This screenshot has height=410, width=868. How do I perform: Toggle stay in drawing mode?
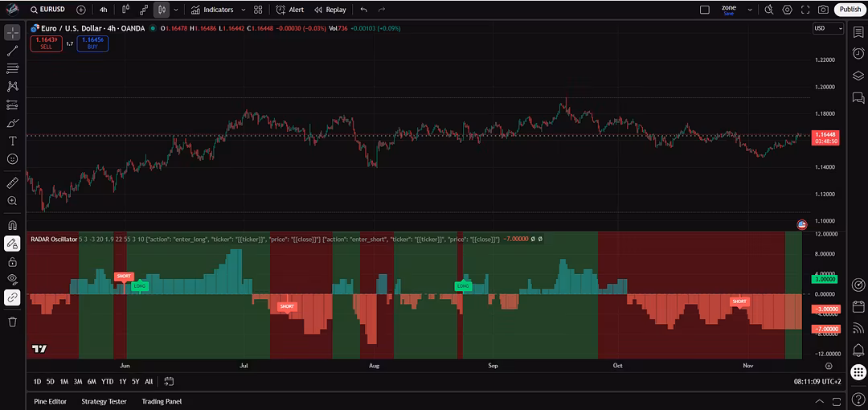12,244
